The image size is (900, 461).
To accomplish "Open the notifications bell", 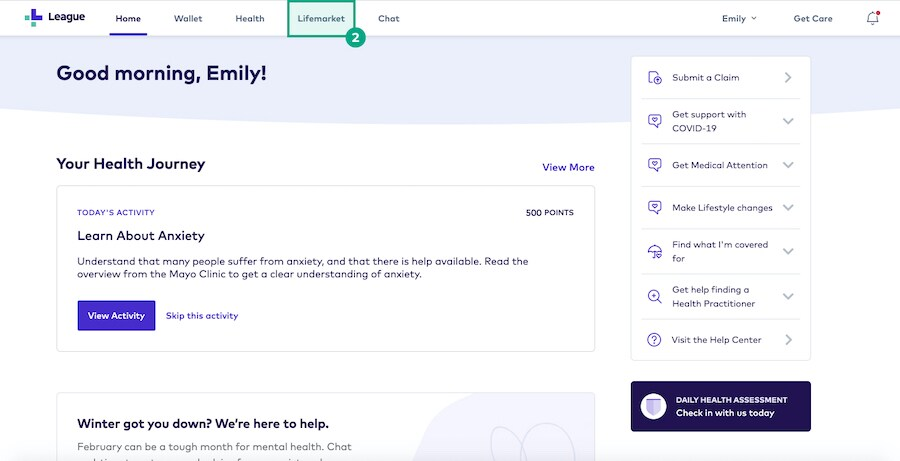I will coord(872,18).
